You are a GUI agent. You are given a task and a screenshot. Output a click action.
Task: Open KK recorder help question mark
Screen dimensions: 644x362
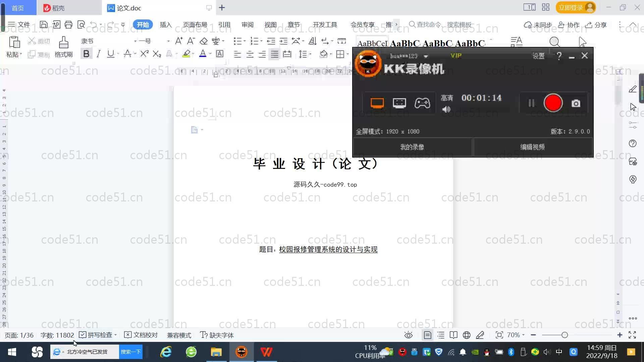coord(559,56)
